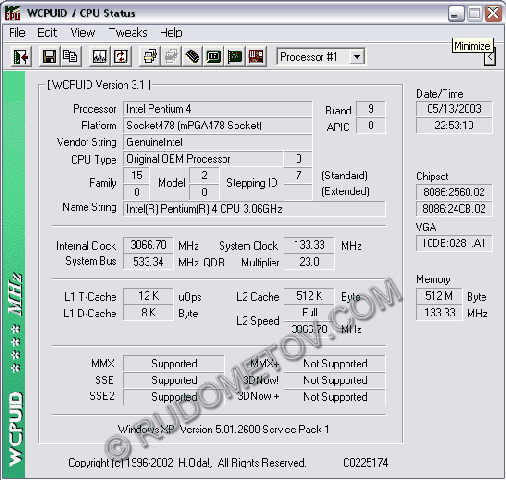Click the time value '22:53:10'
506x480 pixels.
(x=454, y=125)
